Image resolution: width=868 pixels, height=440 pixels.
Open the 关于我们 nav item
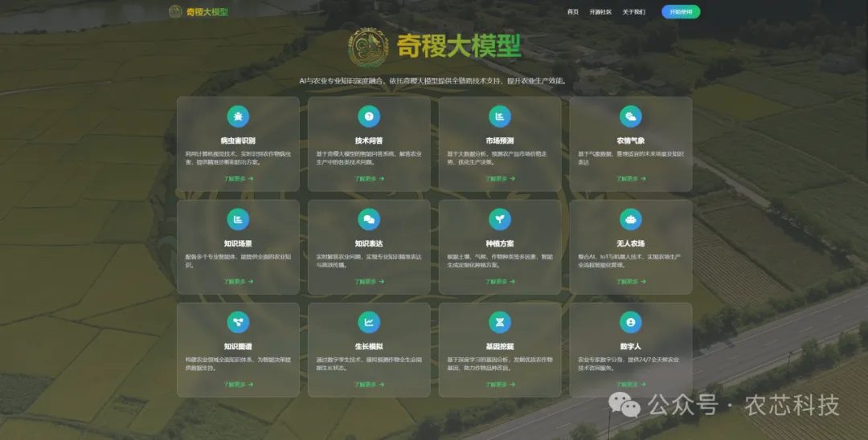pos(633,11)
